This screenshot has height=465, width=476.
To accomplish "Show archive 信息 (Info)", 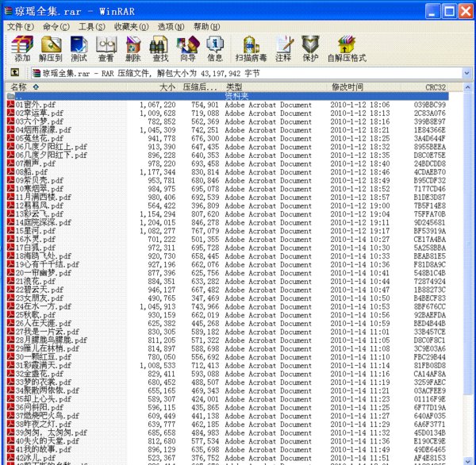I will (215, 48).
